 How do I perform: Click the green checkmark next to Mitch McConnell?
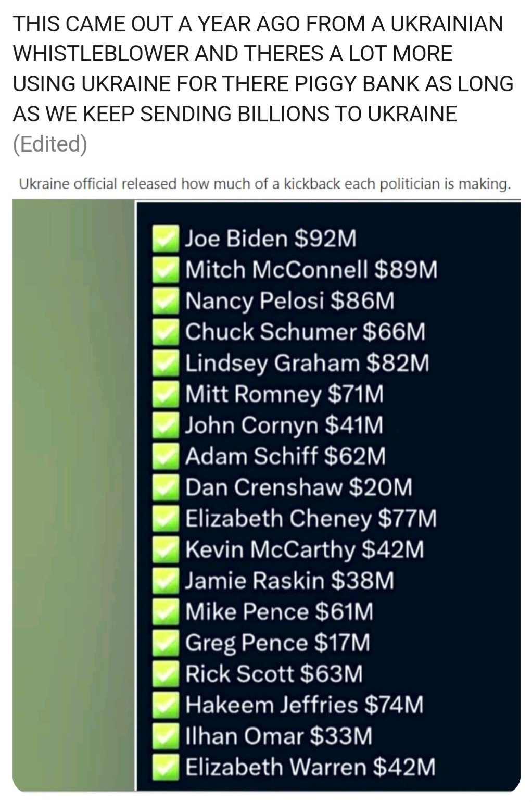(x=166, y=270)
